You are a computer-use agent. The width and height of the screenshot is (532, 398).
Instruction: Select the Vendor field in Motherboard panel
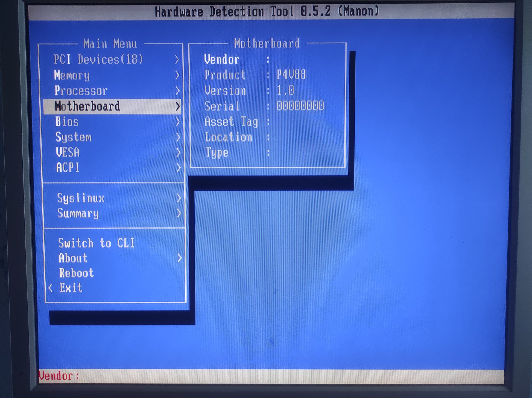pyautogui.click(x=222, y=59)
